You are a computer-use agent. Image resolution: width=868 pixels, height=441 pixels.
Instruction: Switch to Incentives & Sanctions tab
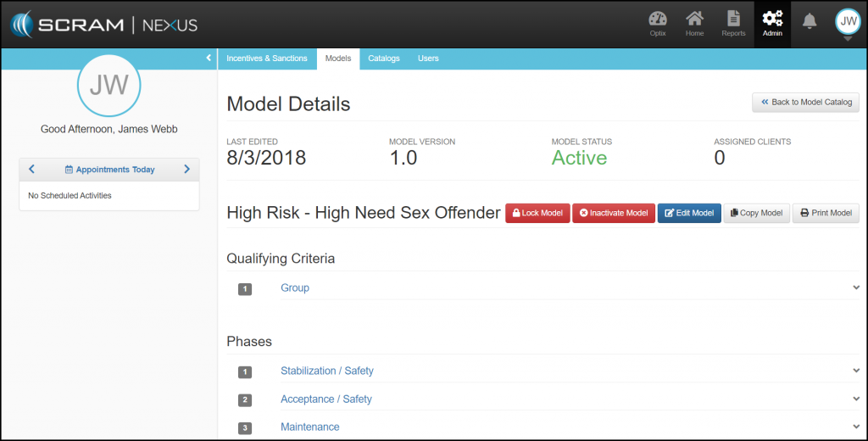point(267,59)
